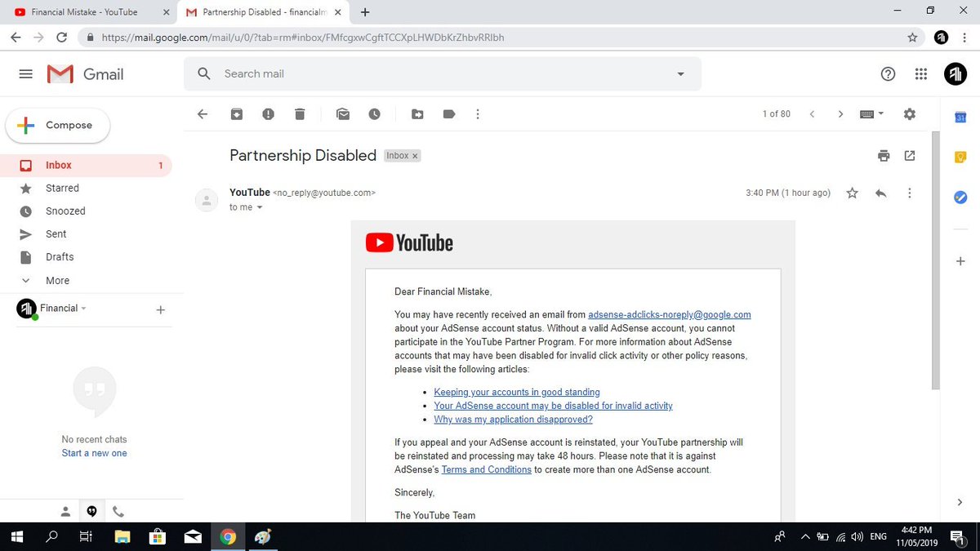Open the Support help icon
This screenshot has width=980, height=551.
pos(889,74)
